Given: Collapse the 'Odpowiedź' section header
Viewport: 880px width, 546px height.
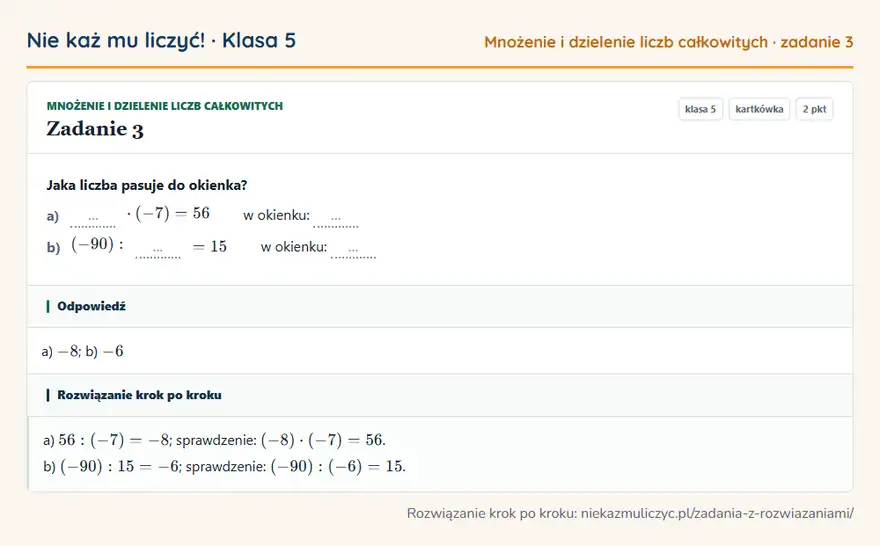Looking at the screenshot, I should coord(440,306).
